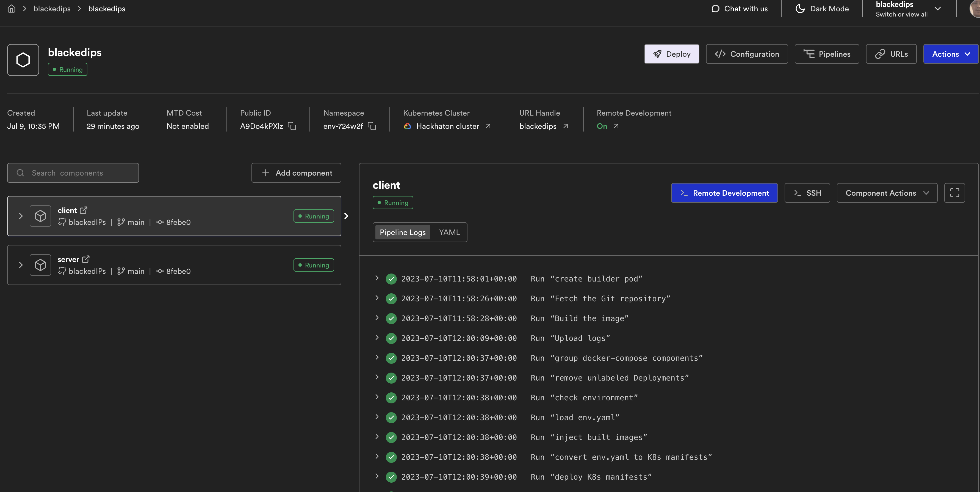Click the home icon in breadcrumb
Viewport: 980px width, 492px height.
[12, 8]
